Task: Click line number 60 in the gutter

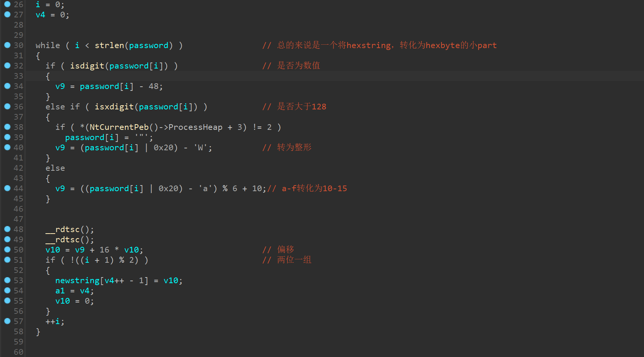Action: click(19, 352)
